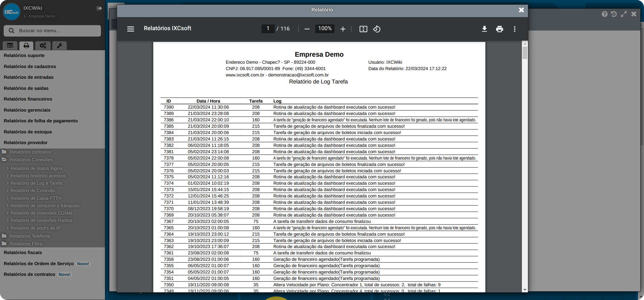Click the Relatório de Log Tarefa title

[x=318, y=82]
